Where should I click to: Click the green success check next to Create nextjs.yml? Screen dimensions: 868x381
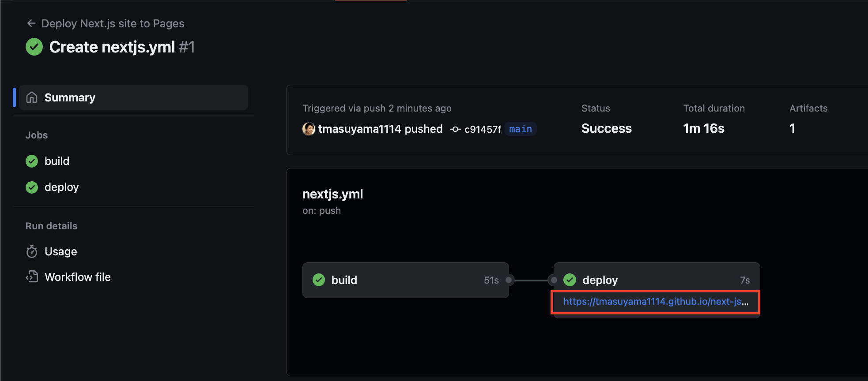pos(34,47)
